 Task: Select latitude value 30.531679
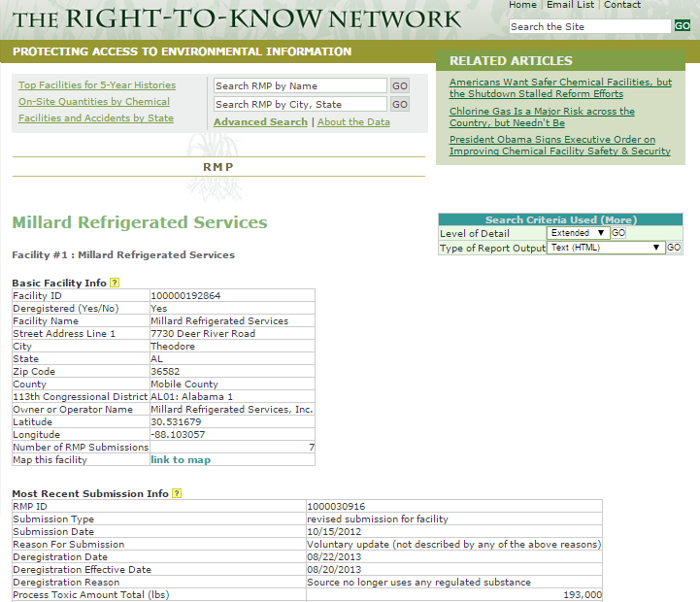[176, 422]
